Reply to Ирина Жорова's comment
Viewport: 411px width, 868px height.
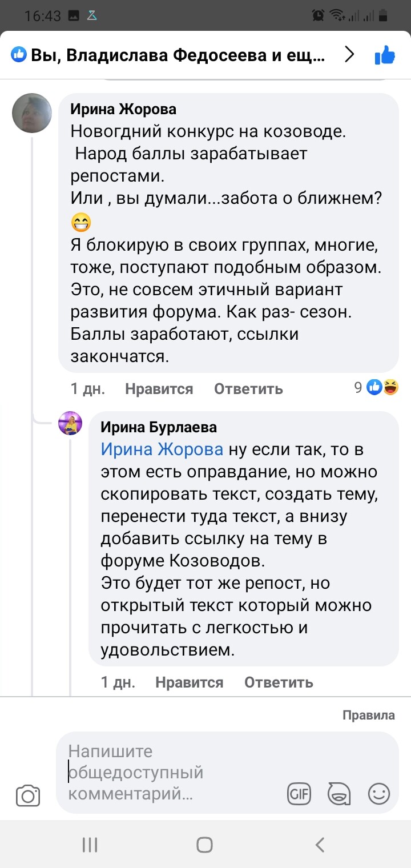tap(248, 389)
